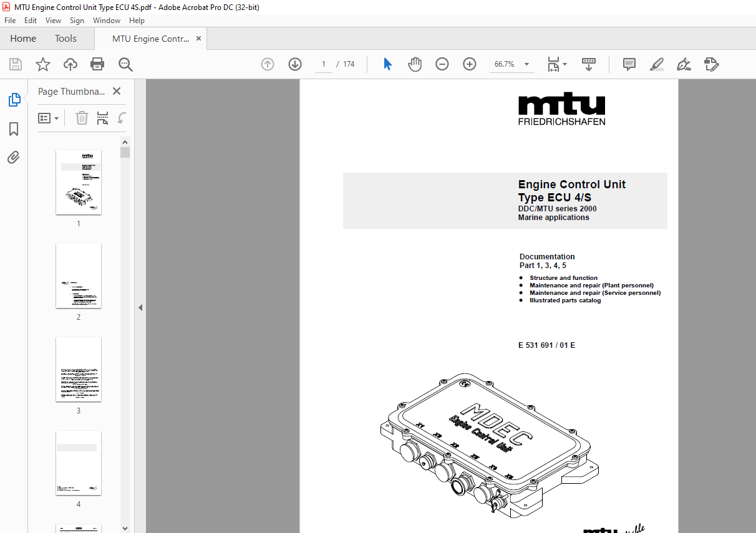The height and width of the screenshot is (533, 756).
Task: Close the MTU Engine document tab
Action: pos(198,39)
